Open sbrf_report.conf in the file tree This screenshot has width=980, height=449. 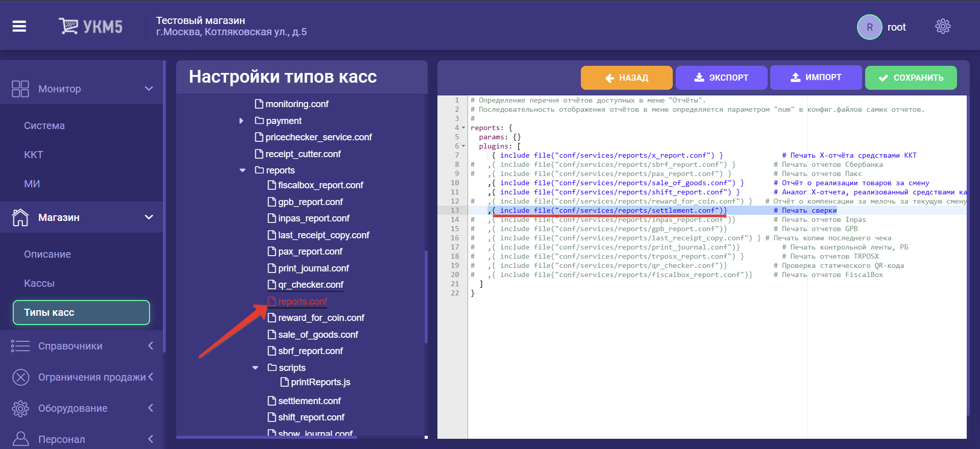point(310,351)
